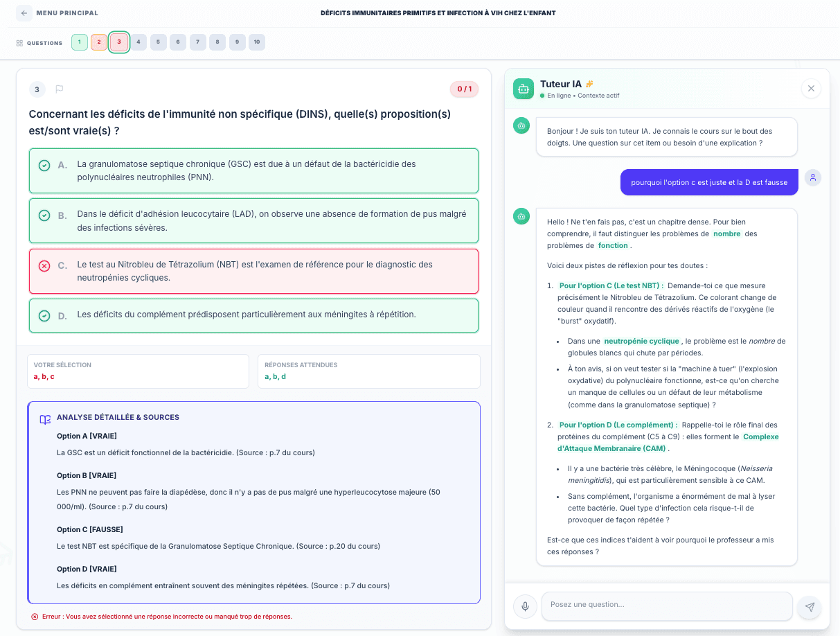
Task: Click the questions grid icon
Action: click(x=19, y=43)
